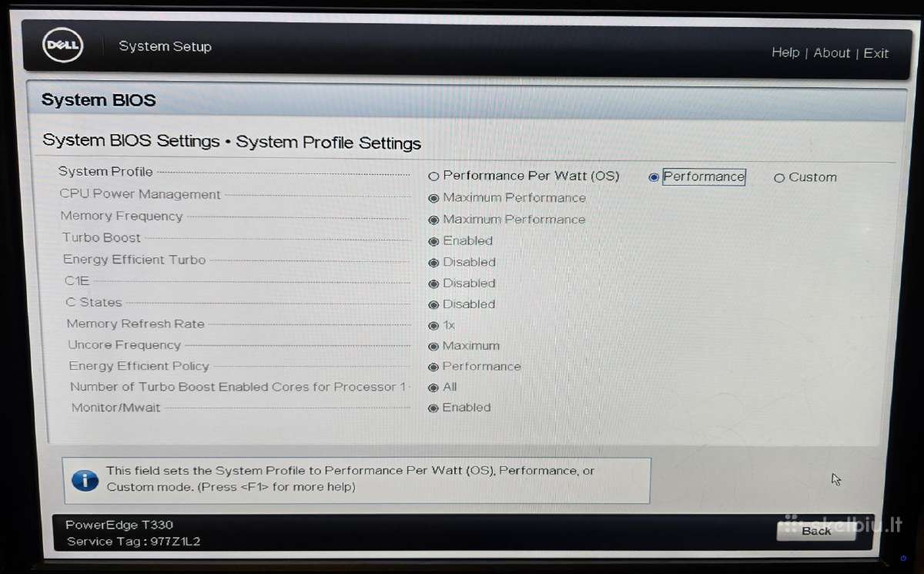Viewport: 924px width, 574px height.
Task: Click the Memory Refresh Rate label
Action: pos(136,324)
